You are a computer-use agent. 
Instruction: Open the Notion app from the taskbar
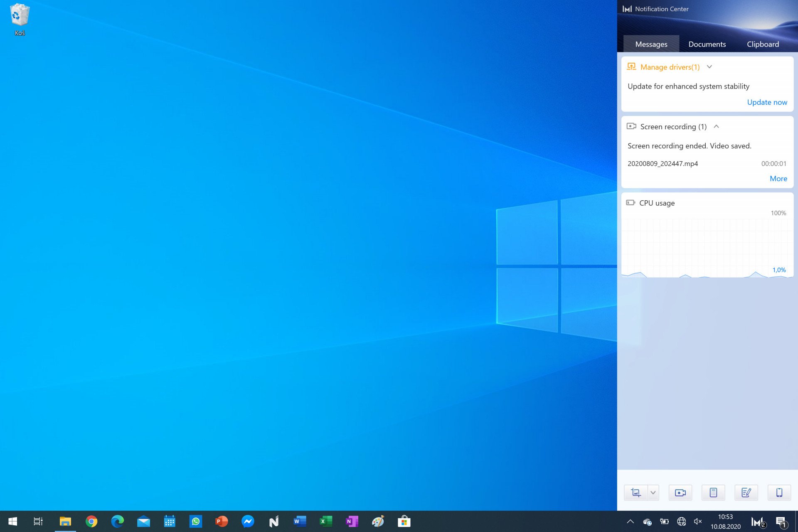point(274,521)
